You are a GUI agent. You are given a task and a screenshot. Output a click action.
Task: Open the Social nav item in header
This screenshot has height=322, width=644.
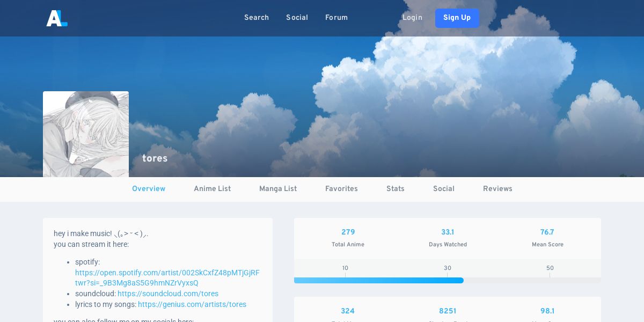(297, 18)
